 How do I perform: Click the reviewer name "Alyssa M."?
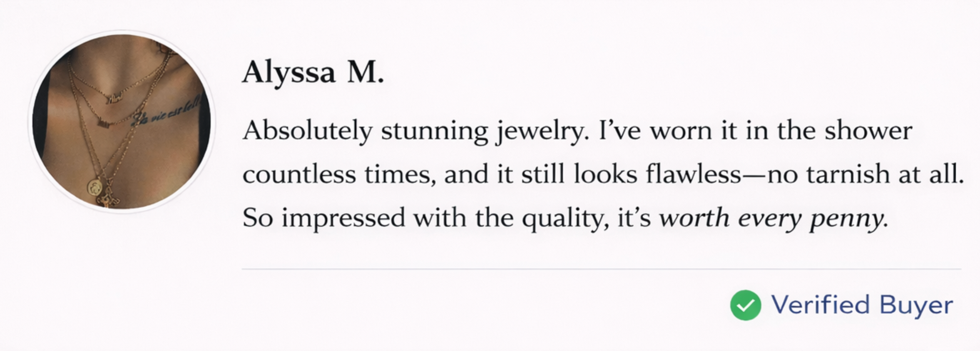[313, 73]
